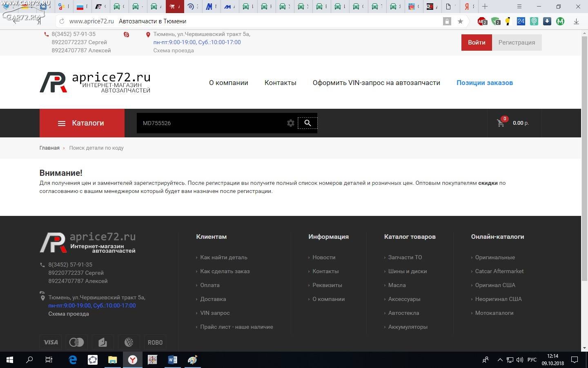This screenshot has height=368, width=588.
Task: Click the green M extension icon
Action: (560, 21)
